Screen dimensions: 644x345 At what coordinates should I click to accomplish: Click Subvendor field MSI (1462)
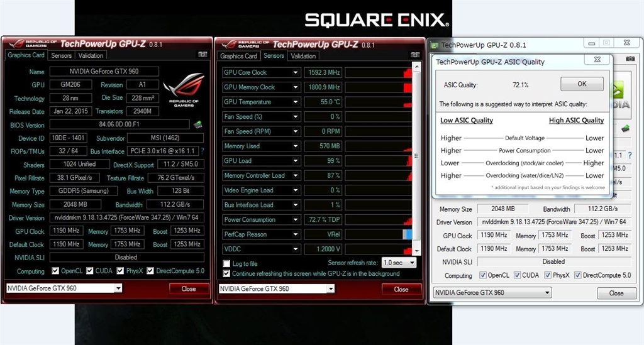pyautogui.click(x=165, y=138)
